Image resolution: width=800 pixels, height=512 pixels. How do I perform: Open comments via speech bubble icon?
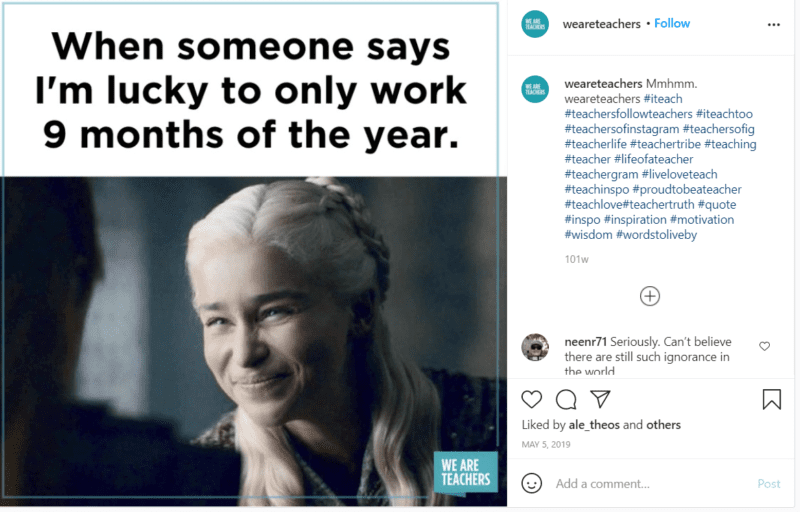566,400
